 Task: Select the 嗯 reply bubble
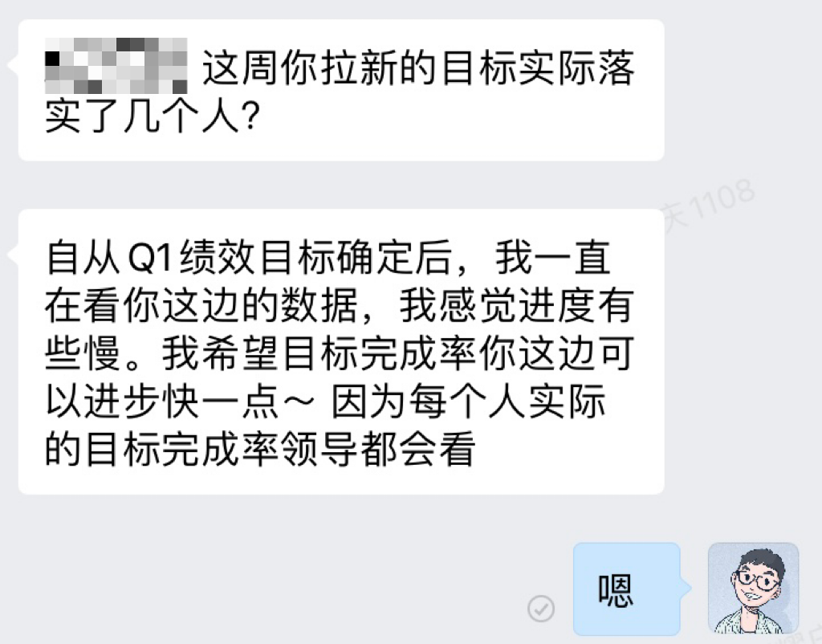[627, 589]
